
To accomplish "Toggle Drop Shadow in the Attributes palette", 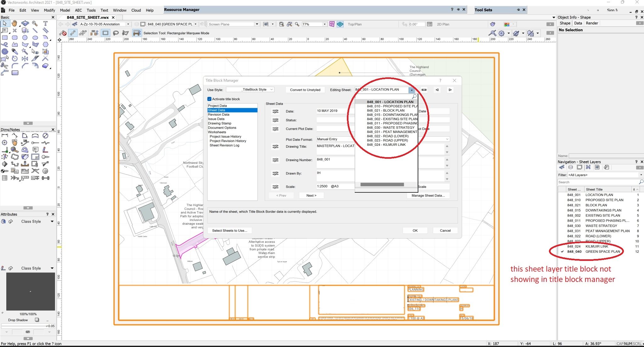I will click(x=37, y=320).
